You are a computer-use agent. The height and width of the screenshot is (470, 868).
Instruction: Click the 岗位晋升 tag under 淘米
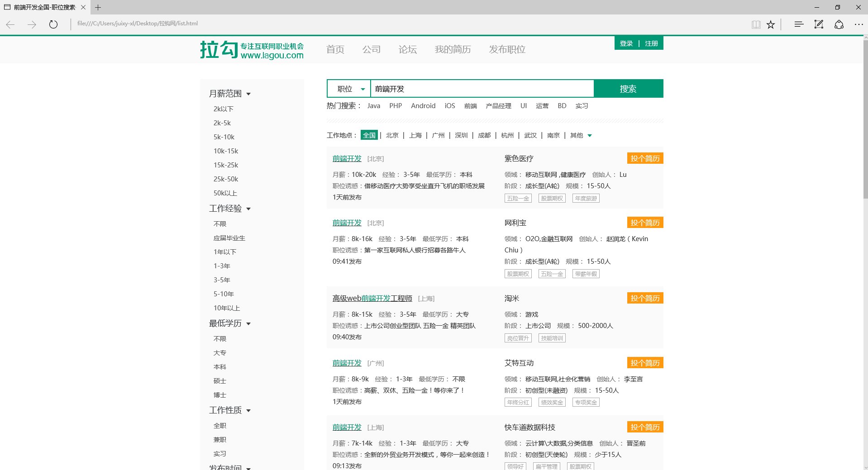pos(518,338)
